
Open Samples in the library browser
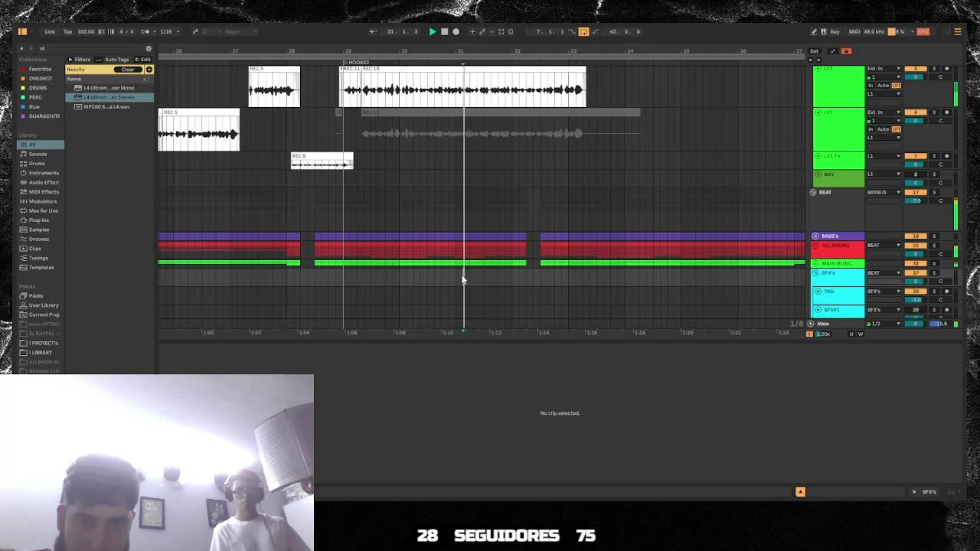(38, 230)
